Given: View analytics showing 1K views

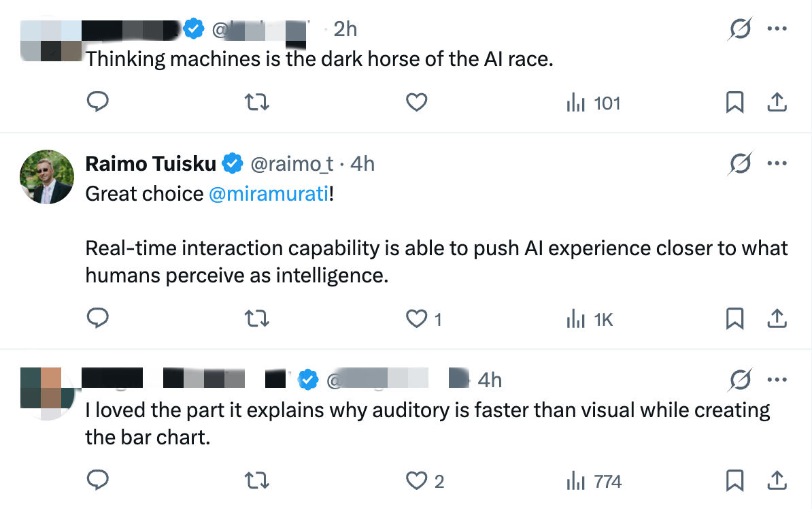Looking at the screenshot, I should (x=590, y=319).
